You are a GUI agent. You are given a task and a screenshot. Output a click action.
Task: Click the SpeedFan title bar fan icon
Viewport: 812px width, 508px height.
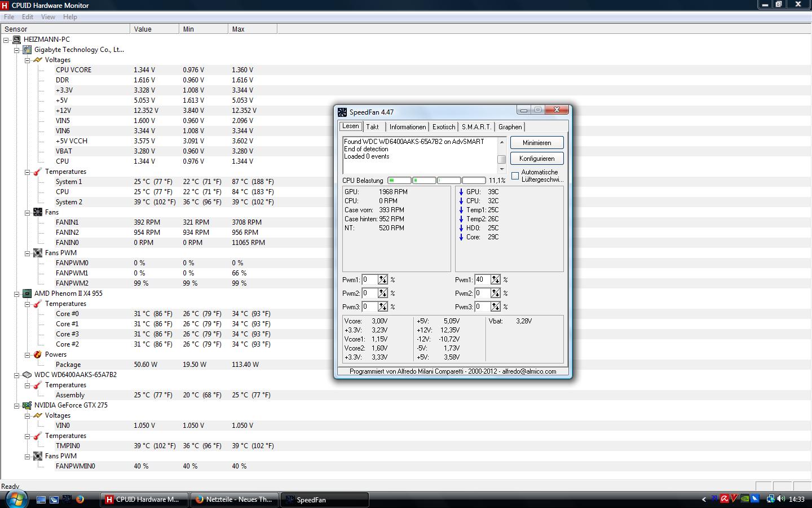[342, 112]
